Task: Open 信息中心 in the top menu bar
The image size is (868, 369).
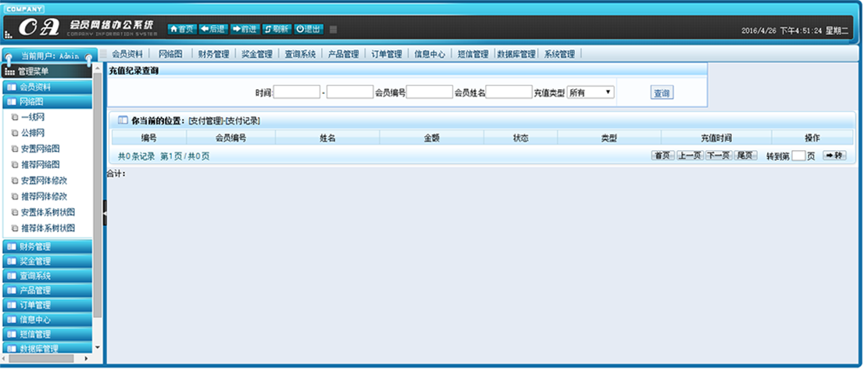Action: point(430,54)
